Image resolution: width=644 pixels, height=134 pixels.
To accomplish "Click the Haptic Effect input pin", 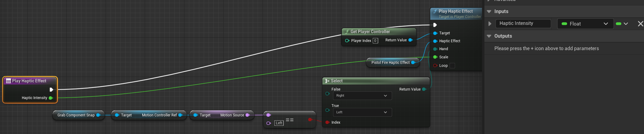I will click(x=435, y=41).
